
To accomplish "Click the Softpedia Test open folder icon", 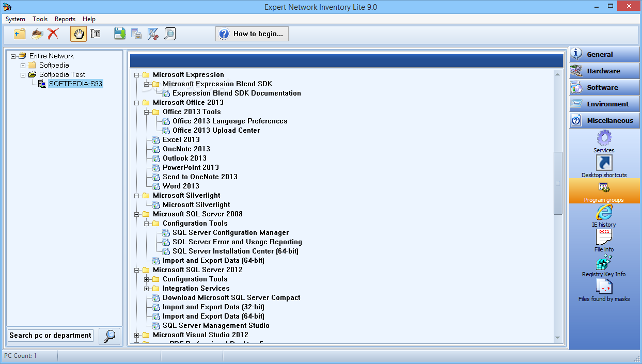I will click(32, 74).
